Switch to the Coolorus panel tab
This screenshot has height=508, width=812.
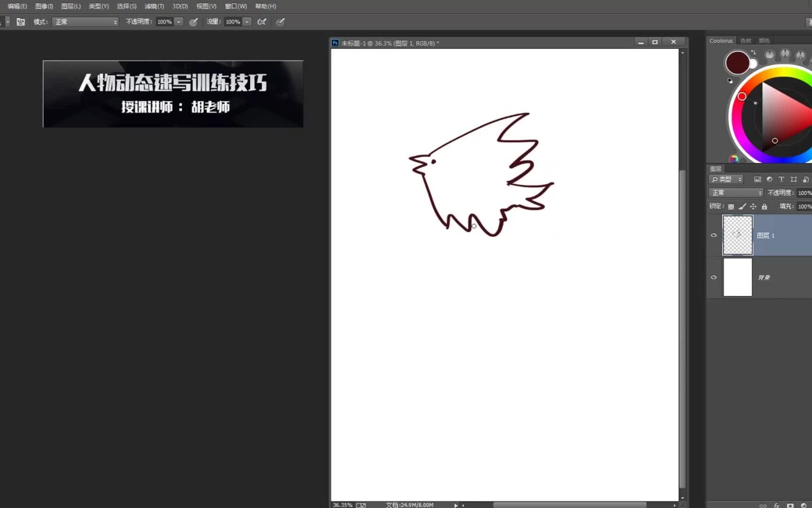[x=721, y=40]
